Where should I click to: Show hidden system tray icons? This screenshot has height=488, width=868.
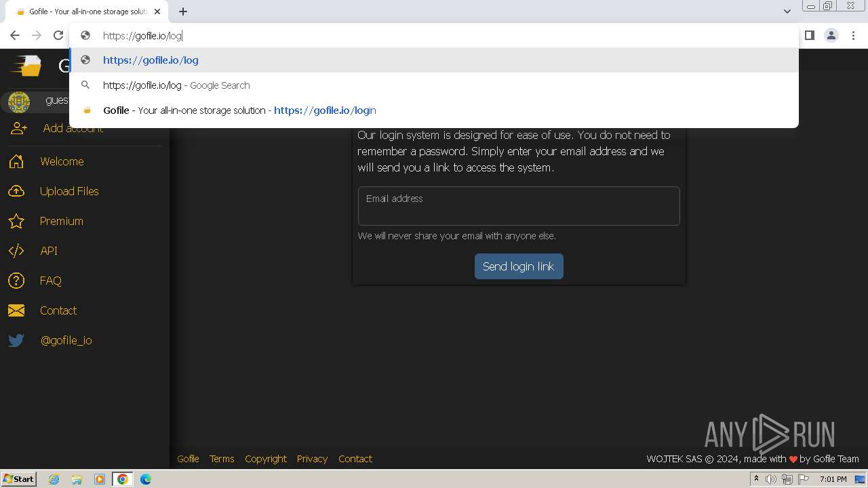tap(756, 479)
